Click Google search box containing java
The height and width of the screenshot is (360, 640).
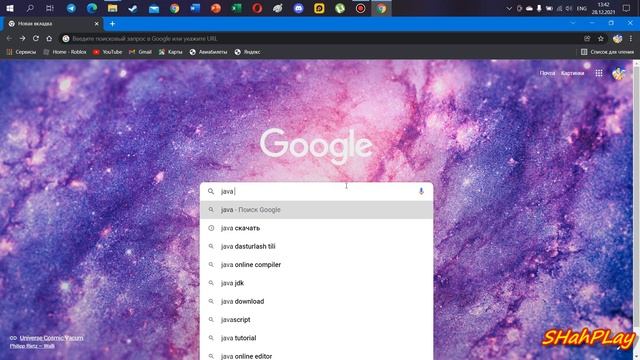tap(316, 191)
